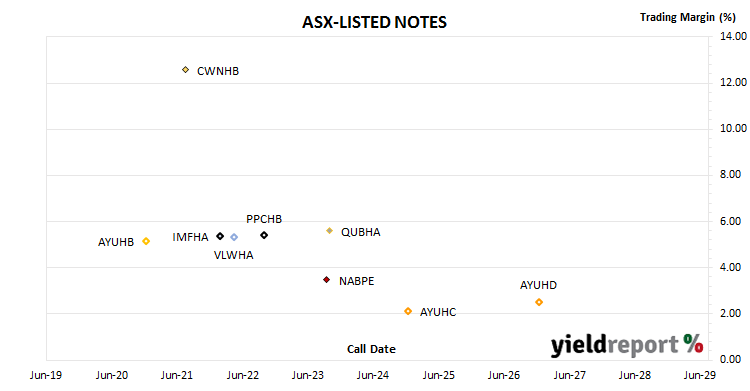Screen dimensions: 750x391
Task: Click the Jun-24 x-axis label
Action: coord(373,375)
